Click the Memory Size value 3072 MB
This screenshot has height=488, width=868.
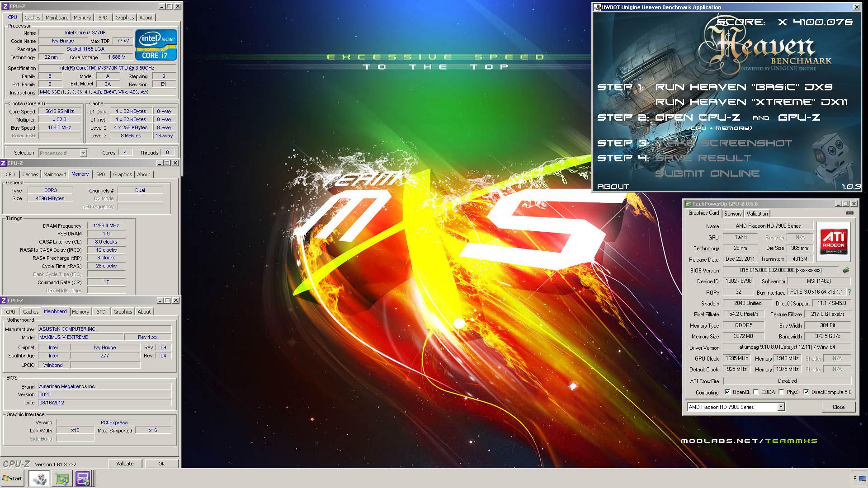(x=743, y=336)
